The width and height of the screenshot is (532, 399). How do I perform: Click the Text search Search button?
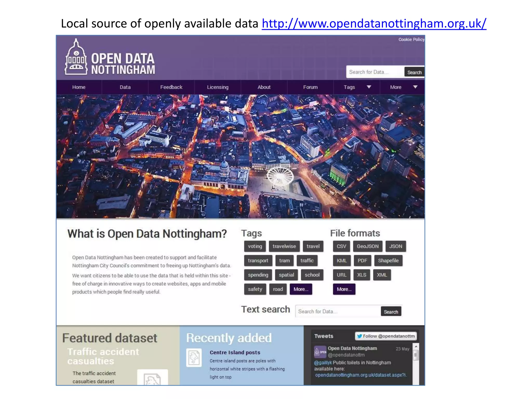391,311
